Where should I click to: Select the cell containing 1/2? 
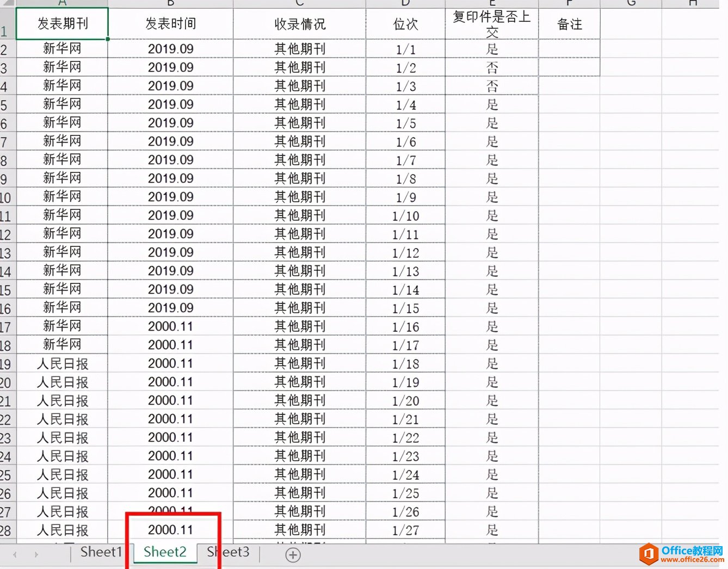[405, 67]
